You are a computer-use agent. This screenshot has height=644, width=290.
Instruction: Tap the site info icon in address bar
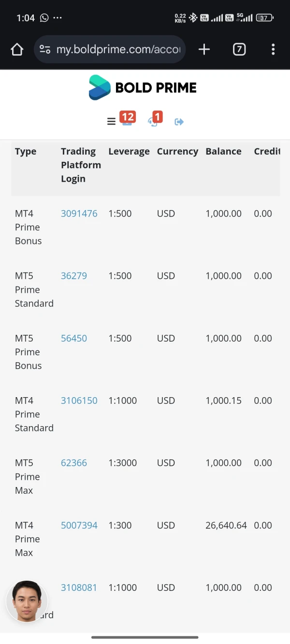pyautogui.click(x=45, y=49)
